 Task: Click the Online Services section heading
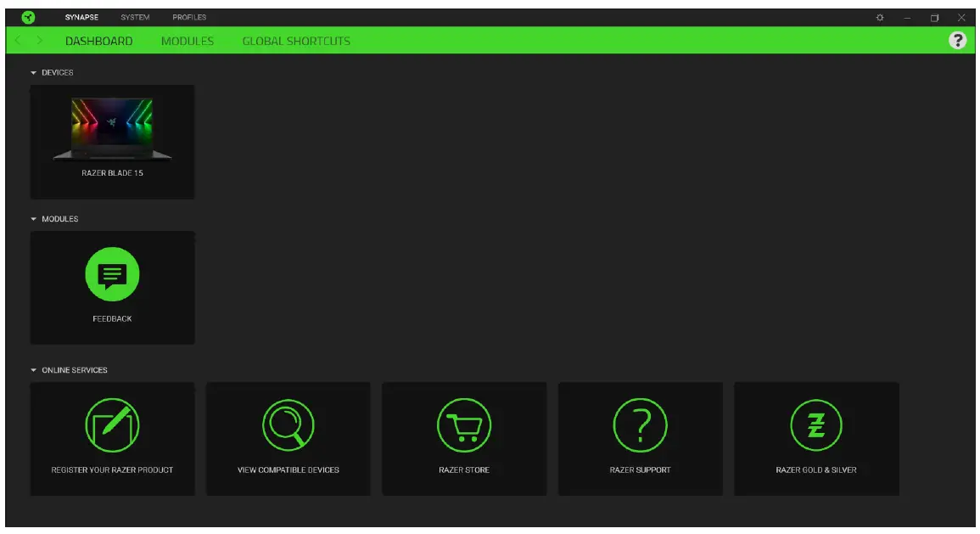pos(75,370)
